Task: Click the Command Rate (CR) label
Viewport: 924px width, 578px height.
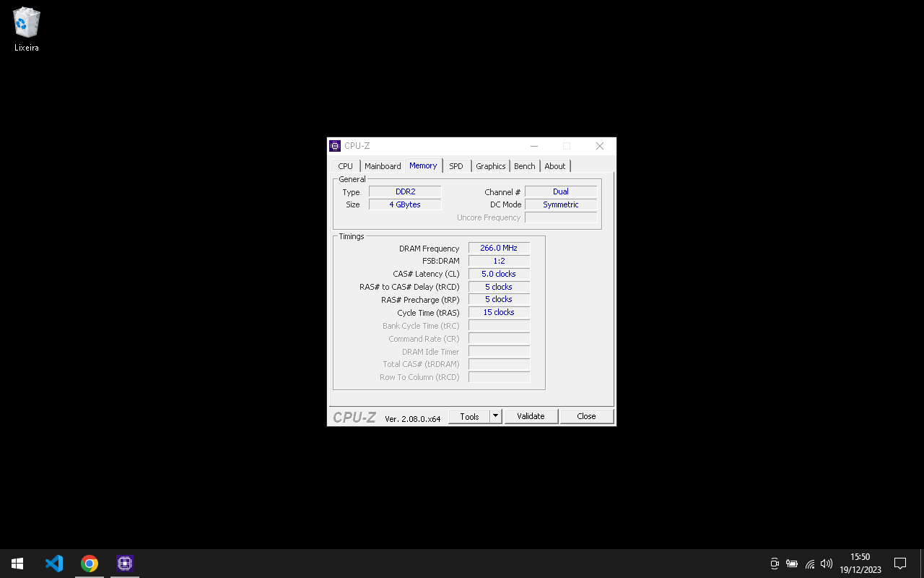Action: [x=424, y=339]
